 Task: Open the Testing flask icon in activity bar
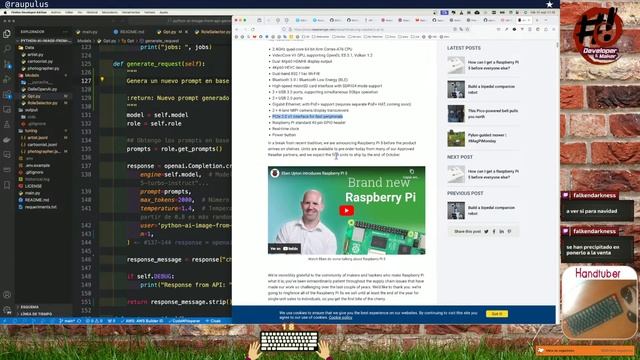pos(7,124)
